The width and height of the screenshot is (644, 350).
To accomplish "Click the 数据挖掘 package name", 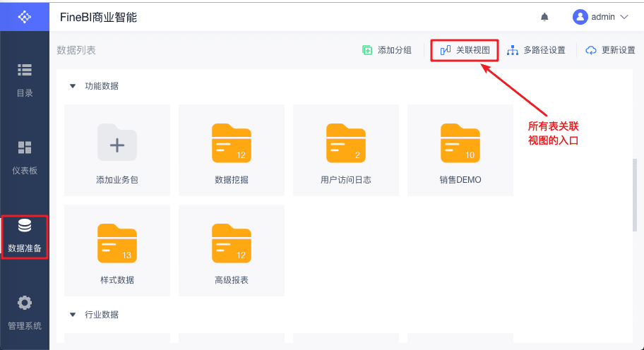I will [x=232, y=180].
